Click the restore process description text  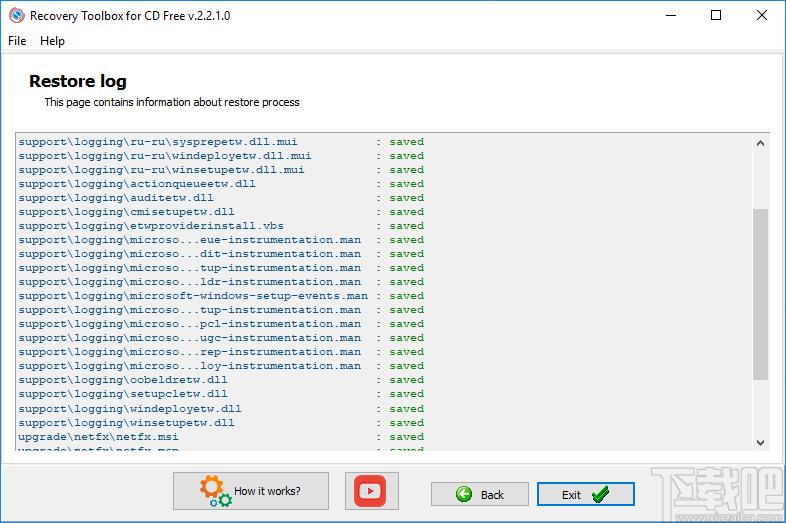tap(172, 102)
